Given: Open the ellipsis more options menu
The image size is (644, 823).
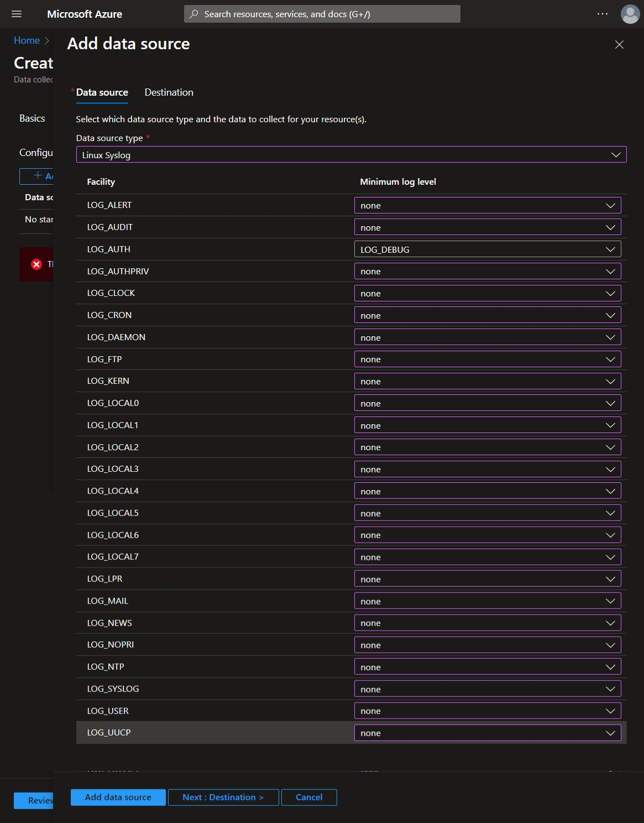Looking at the screenshot, I should point(603,14).
